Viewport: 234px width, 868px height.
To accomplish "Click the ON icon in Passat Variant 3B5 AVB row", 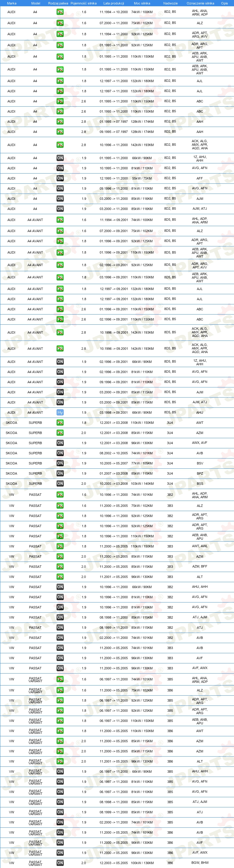I will pos(60,822).
